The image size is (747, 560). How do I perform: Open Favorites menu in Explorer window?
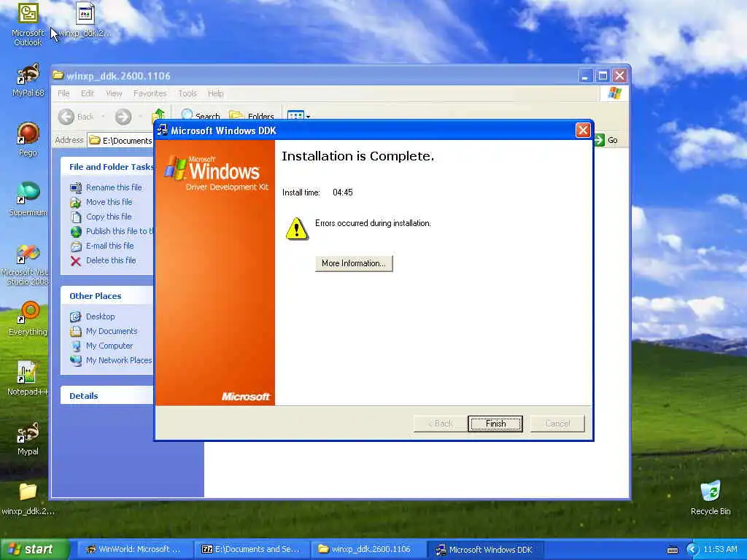click(150, 93)
